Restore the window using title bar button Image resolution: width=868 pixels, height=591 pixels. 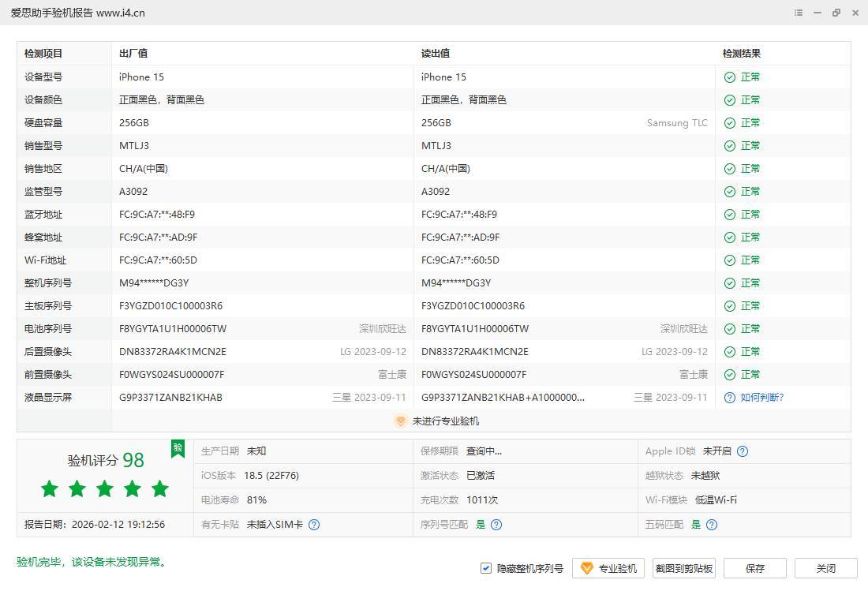click(x=836, y=13)
